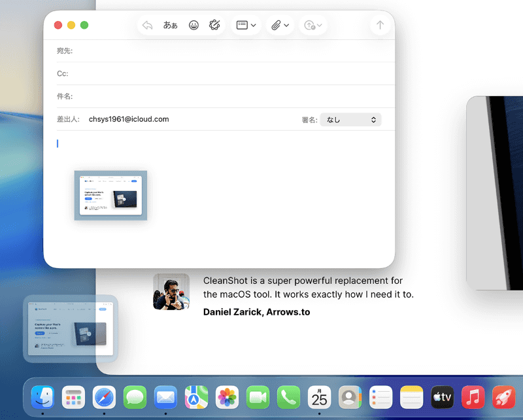The height and width of the screenshot is (420, 523).
Task: Open Photos from the Dock
Action: 227,397
